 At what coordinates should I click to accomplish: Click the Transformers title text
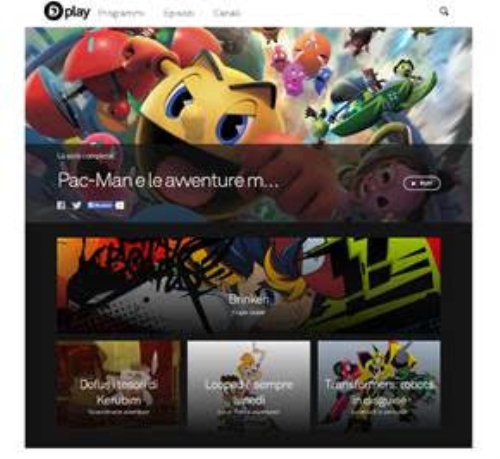pos(379,392)
